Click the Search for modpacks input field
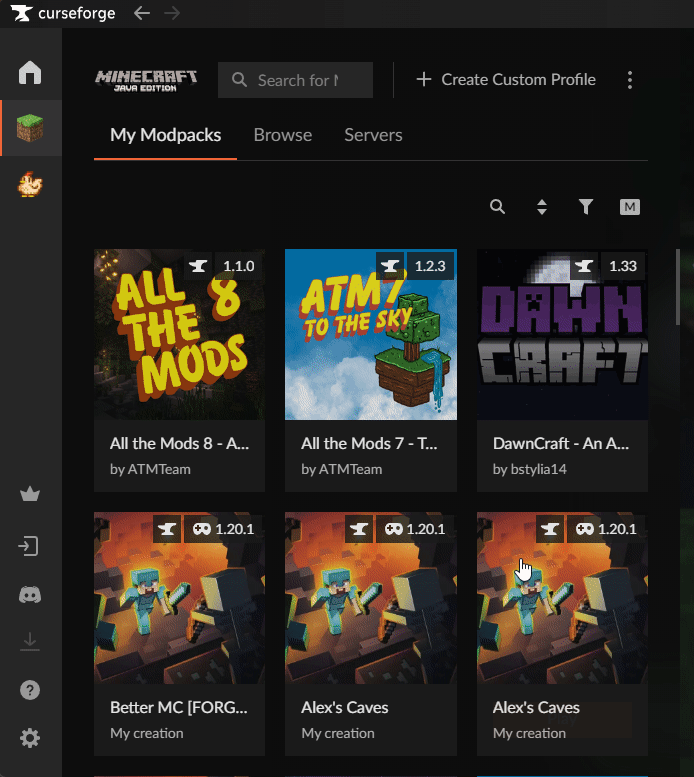The height and width of the screenshot is (777, 694). pyautogui.click(x=295, y=80)
